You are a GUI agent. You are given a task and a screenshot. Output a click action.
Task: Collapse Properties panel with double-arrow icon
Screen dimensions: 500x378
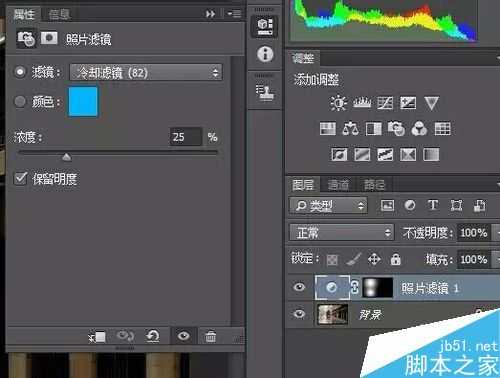210,14
